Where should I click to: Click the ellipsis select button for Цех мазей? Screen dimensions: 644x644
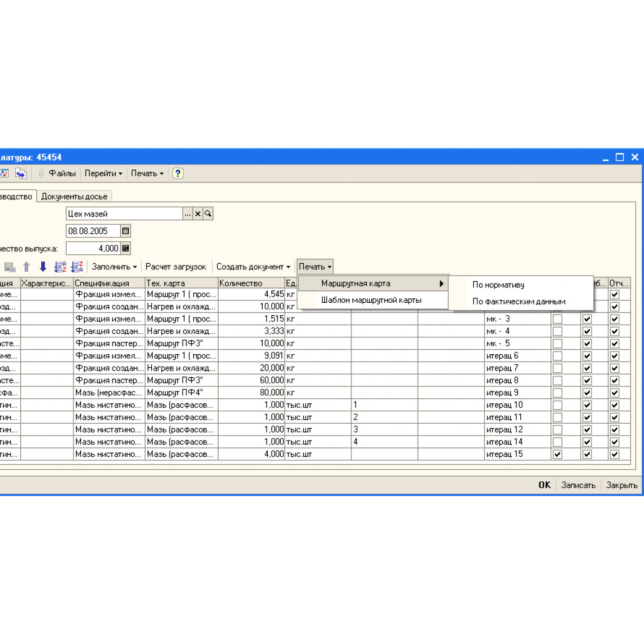pos(188,214)
